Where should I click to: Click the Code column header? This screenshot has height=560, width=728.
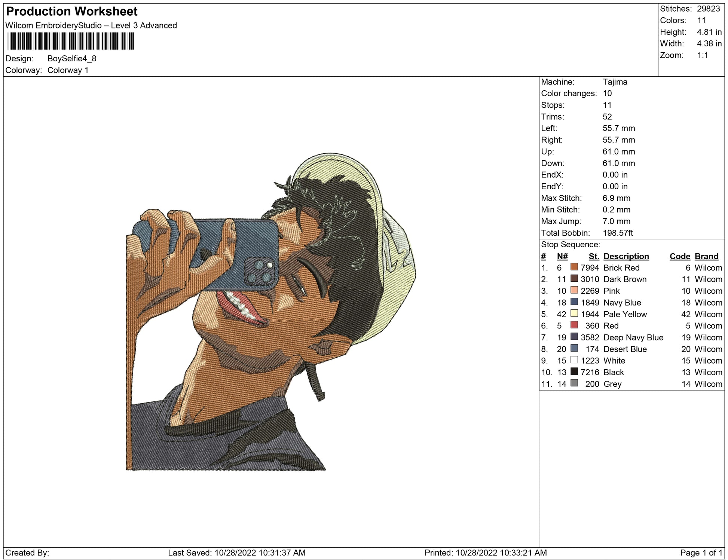tap(679, 256)
